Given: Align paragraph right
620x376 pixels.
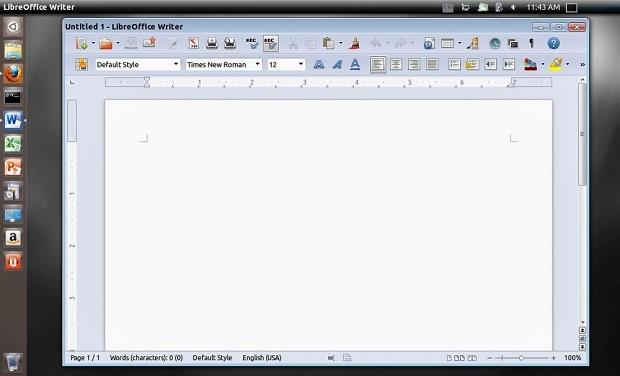Looking at the screenshot, I should tap(414, 64).
